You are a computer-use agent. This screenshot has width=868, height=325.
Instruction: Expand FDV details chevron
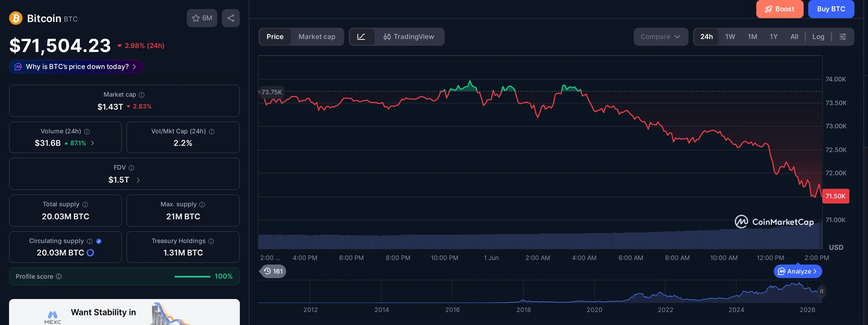click(138, 180)
